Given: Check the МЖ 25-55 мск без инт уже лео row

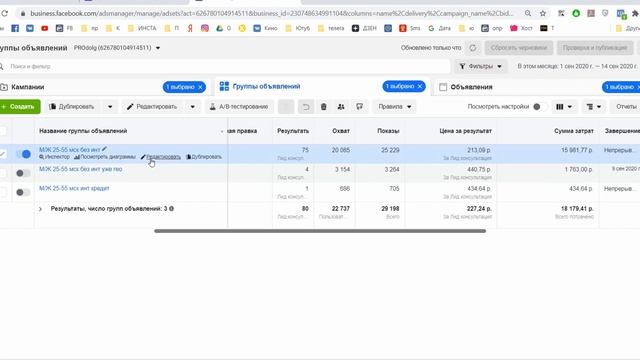Looking at the screenshot, I should click(x=2, y=173).
